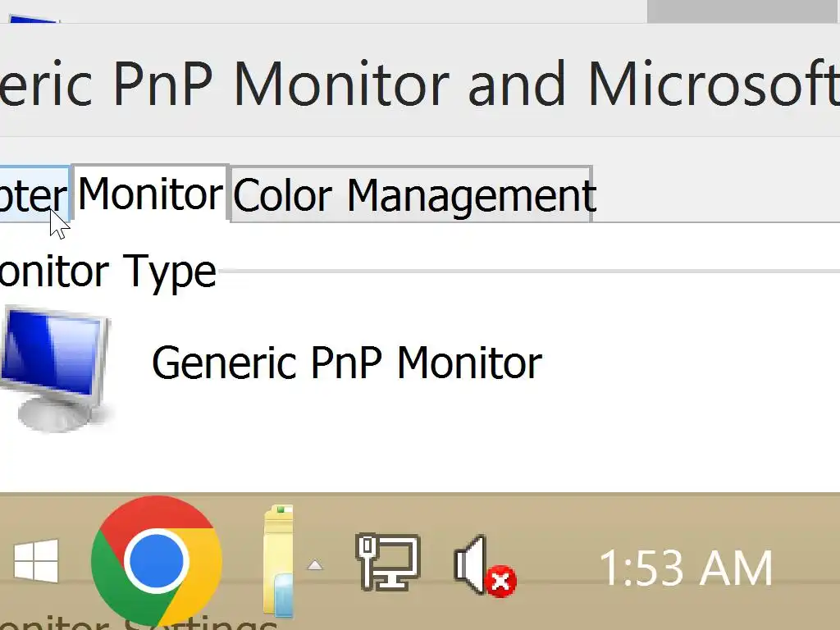
Task: Click the blue monitor device icon
Action: [x=56, y=361]
